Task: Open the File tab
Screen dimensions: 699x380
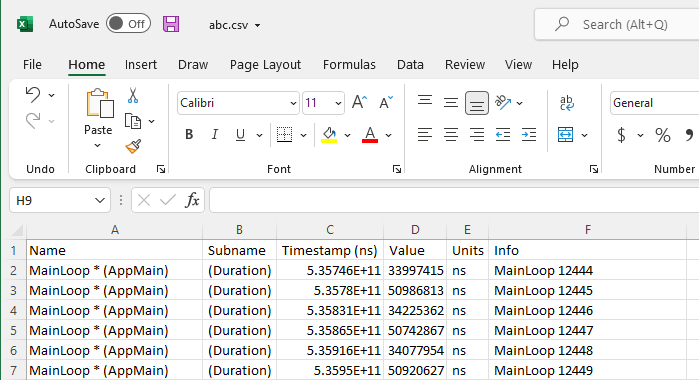Action: coord(32,65)
